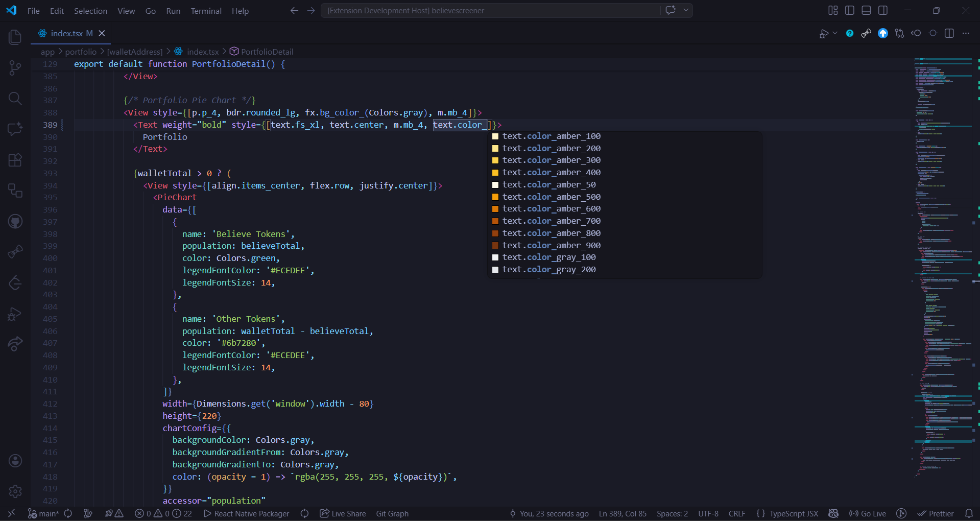Click Live Share in status bar

point(343,513)
